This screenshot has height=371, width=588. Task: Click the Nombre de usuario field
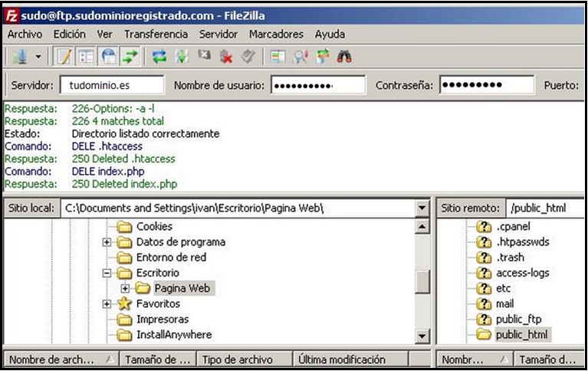click(x=318, y=85)
